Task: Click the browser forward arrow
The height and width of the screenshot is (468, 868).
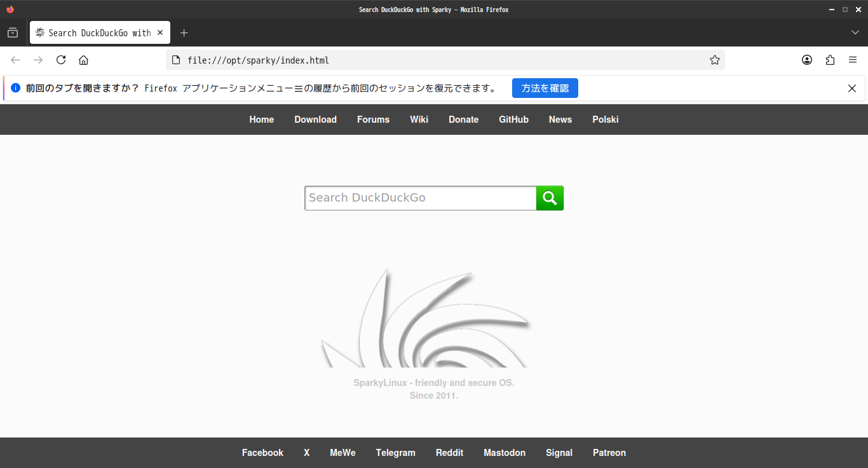Action: (x=38, y=60)
